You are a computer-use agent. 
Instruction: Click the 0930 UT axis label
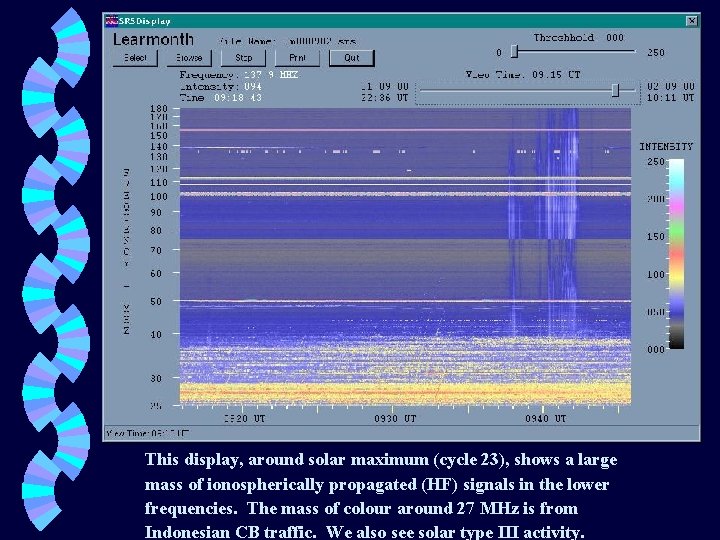pos(395,419)
